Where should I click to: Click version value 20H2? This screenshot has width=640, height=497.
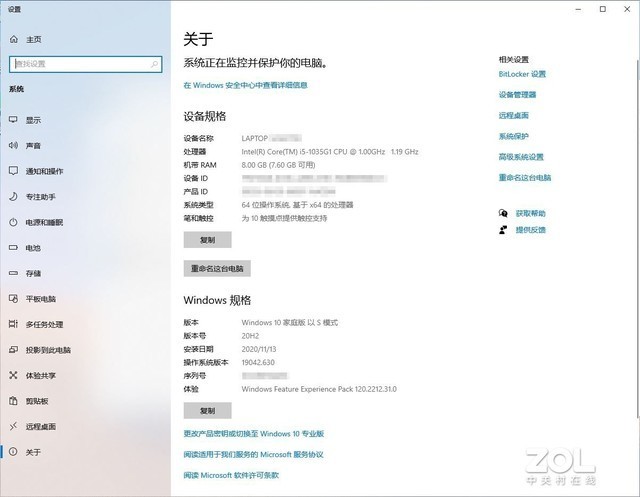(250, 336)
